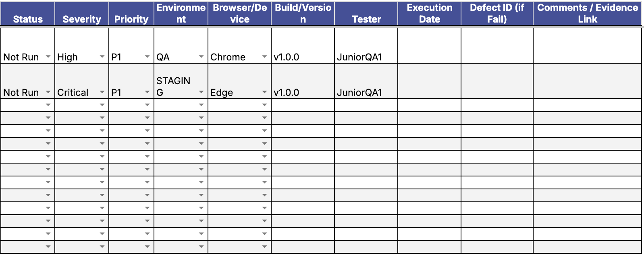Click the Status column header
Screen dimensions: 644x257
click(x=28, y=19)
